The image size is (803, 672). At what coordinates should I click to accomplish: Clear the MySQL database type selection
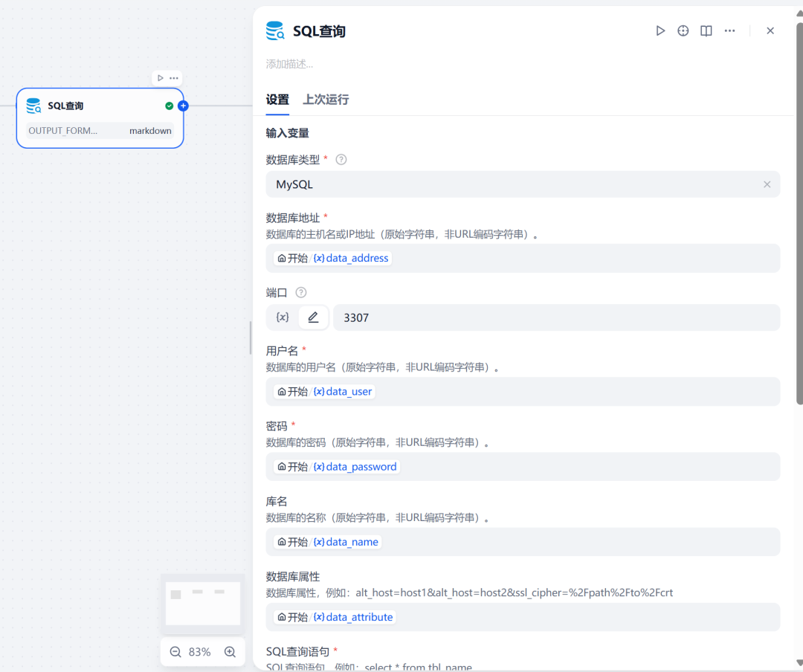[x=767, y=184]
